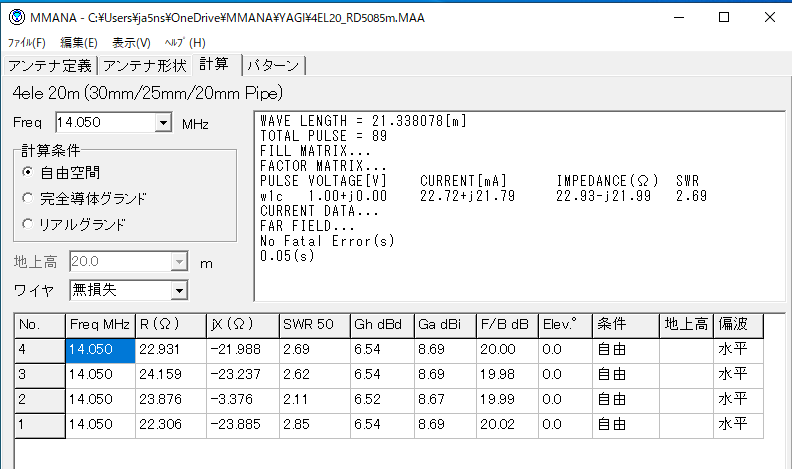Click the R value 23.876 in row 2

170,400
